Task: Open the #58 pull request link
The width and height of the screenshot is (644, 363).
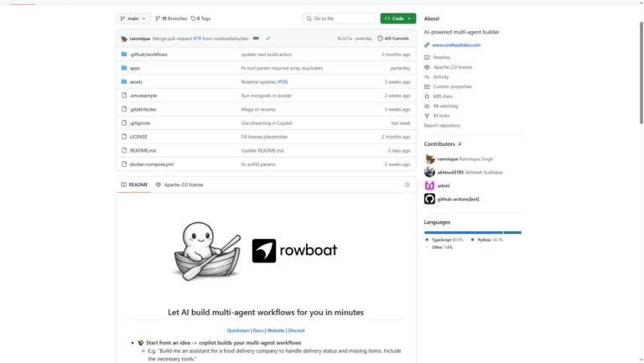Action: [283, 81]
